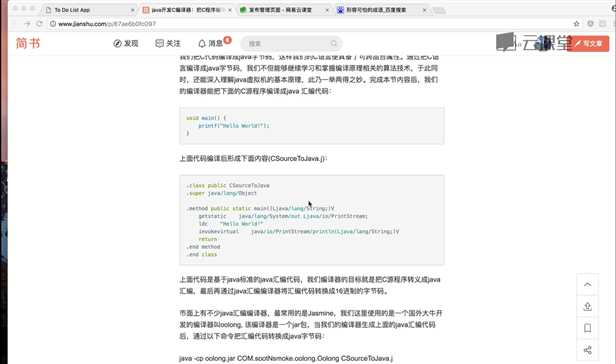Click the 发现 compass icon
The image size is (616, 364).
click(117, 44)
